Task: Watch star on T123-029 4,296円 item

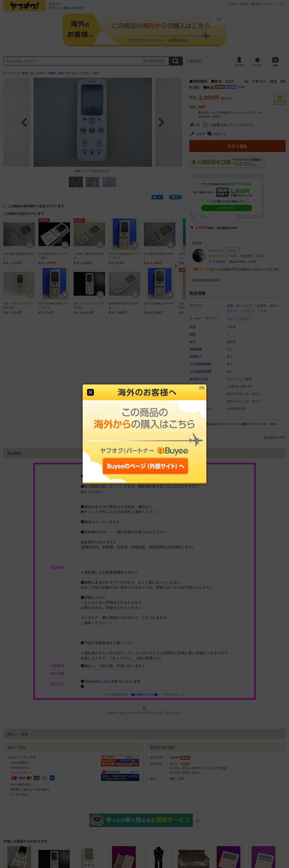Action: pos(170,295)
